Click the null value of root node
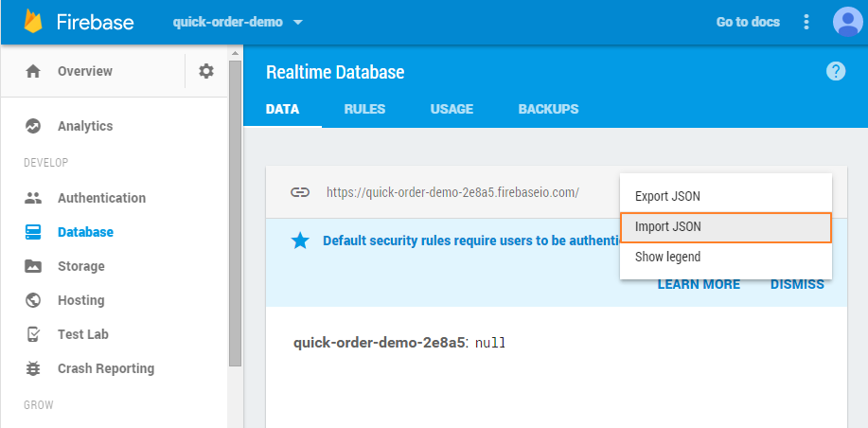 click(490, 344)
